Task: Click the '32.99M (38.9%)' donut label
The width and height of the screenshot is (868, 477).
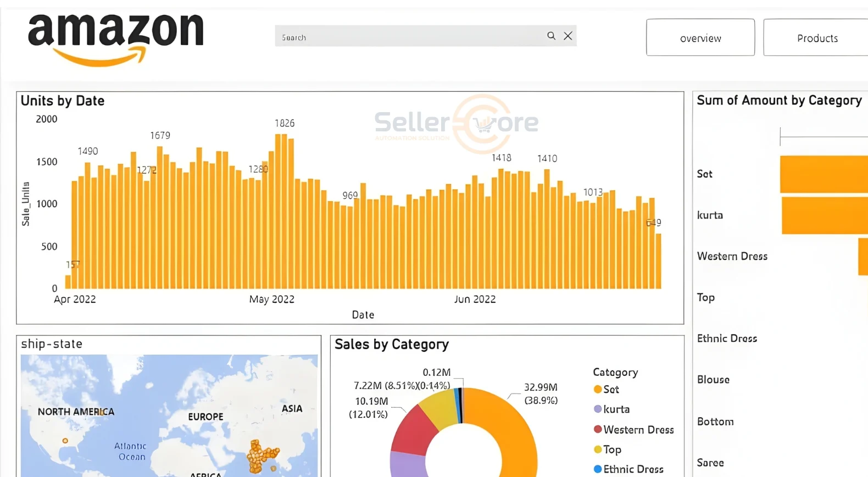Action: (541, 394)
